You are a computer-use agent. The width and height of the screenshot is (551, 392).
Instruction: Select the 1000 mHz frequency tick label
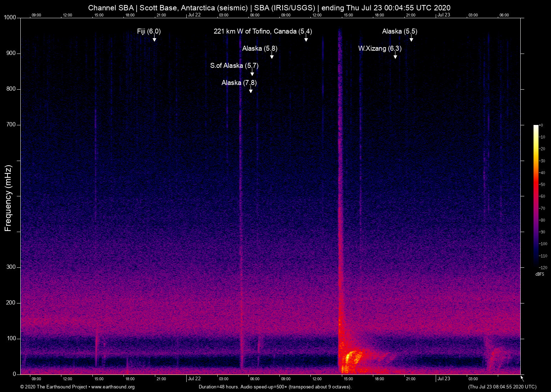[x=10, y=17]
